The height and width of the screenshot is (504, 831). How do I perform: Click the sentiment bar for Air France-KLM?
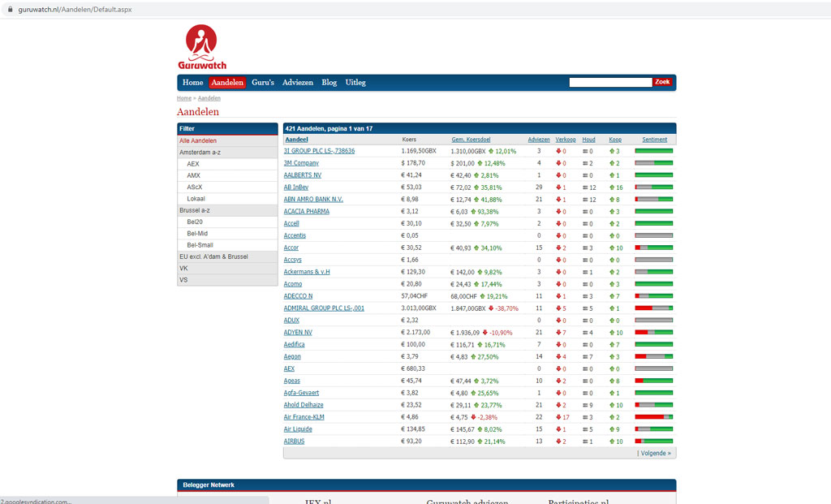pos(654,417)
